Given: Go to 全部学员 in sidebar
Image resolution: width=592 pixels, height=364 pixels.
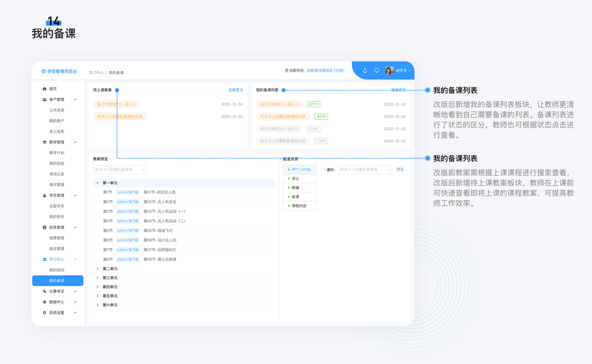Looking at the screenshot, I should click(x=56, y=206).
